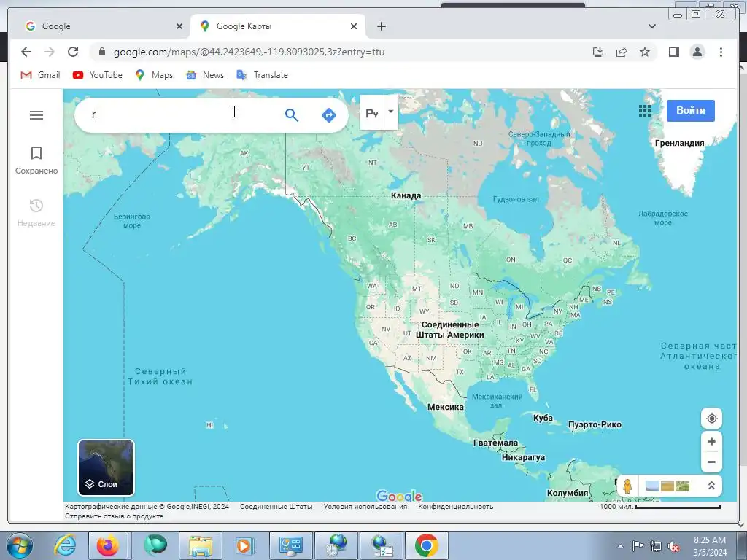
Task: Click the install app icon in address bar
Action: 598,52
